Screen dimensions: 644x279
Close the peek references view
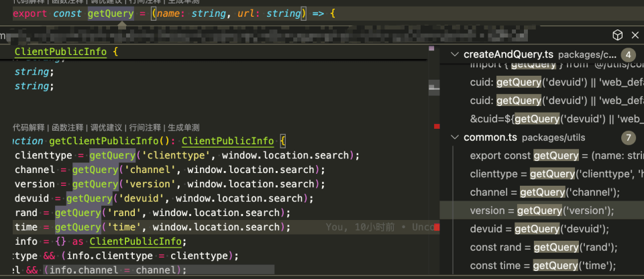coord(635,36)
